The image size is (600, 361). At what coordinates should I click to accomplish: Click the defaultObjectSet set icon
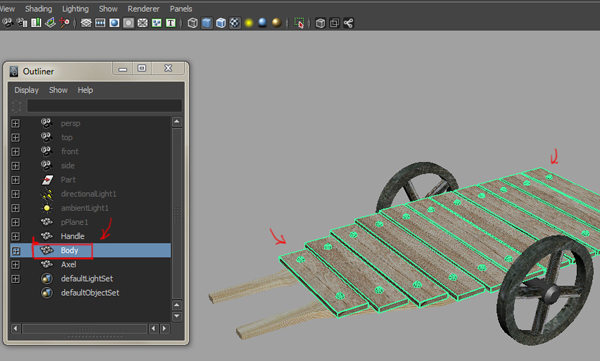(47, 293)
